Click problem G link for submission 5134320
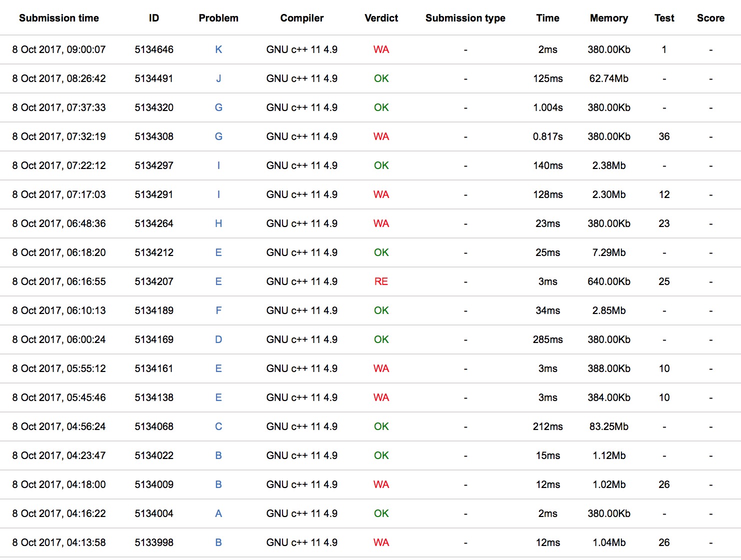 pyautogui.click(x=218, y=107)
